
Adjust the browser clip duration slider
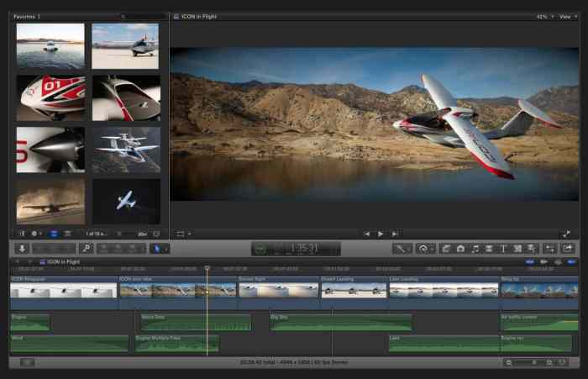click(x=128, y=234)
